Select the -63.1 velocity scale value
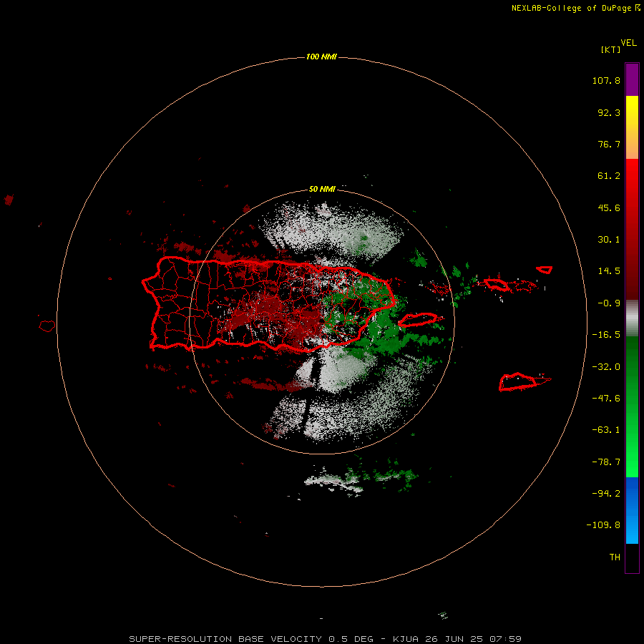The width and height of the screenshot is (644, 644). [x=606, y=430]
